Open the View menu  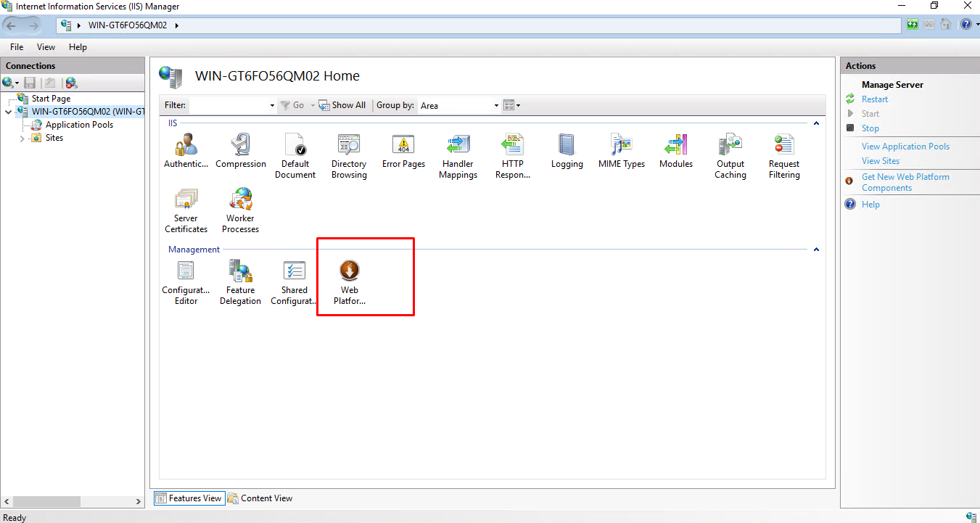(46, 47)
